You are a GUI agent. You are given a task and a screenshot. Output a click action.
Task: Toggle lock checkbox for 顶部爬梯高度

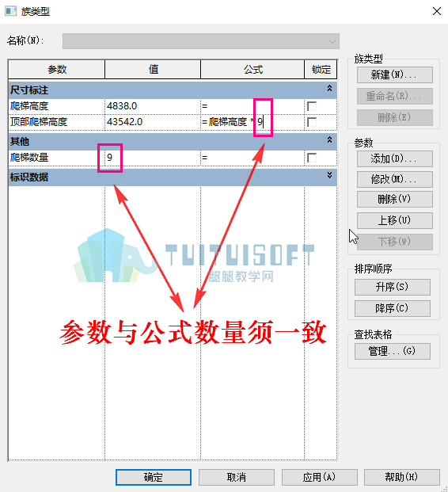(x=312, y=122)
